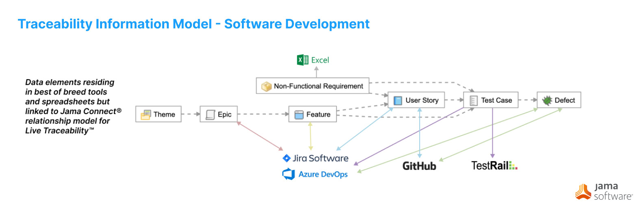Click the Theme folder icon
The width and height of the screenshot is (644, 215).
pos(146,115)
